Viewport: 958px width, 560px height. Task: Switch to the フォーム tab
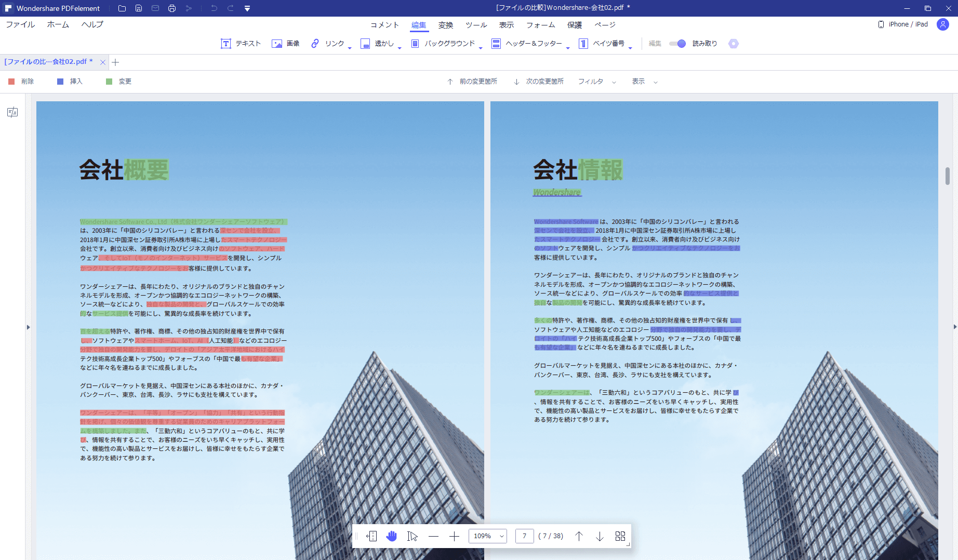point(541,25)
